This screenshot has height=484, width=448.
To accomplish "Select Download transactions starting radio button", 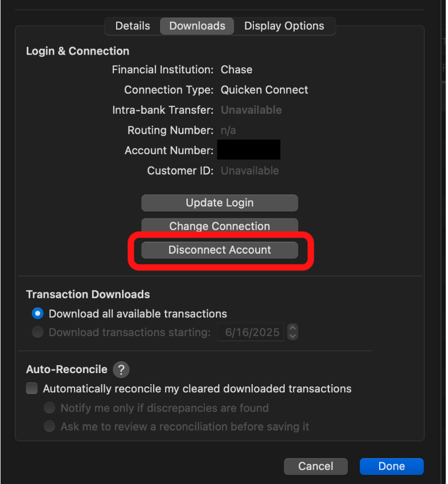I will pos(38,332).
